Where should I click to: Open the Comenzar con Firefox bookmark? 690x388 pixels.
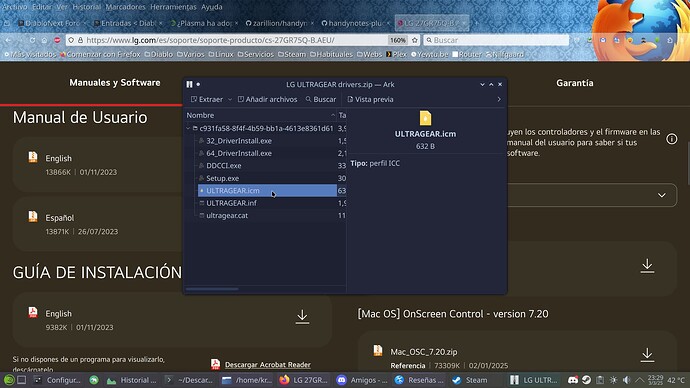tap(100, 55)
